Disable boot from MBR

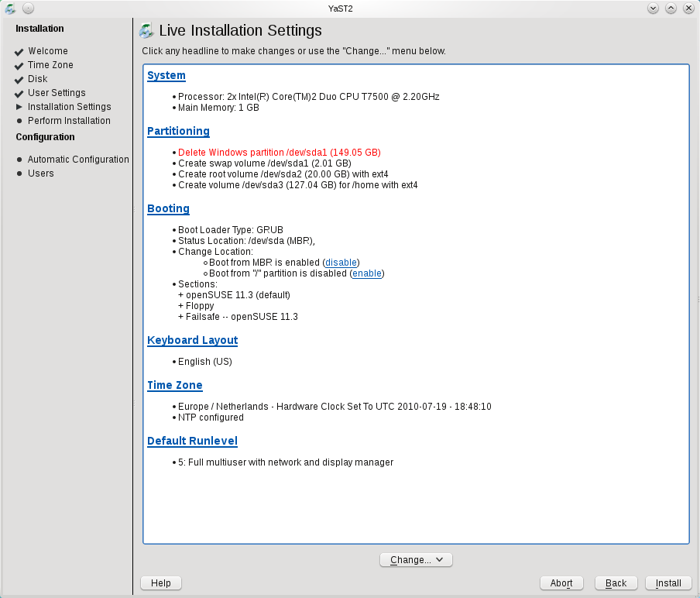click(341, 263)
